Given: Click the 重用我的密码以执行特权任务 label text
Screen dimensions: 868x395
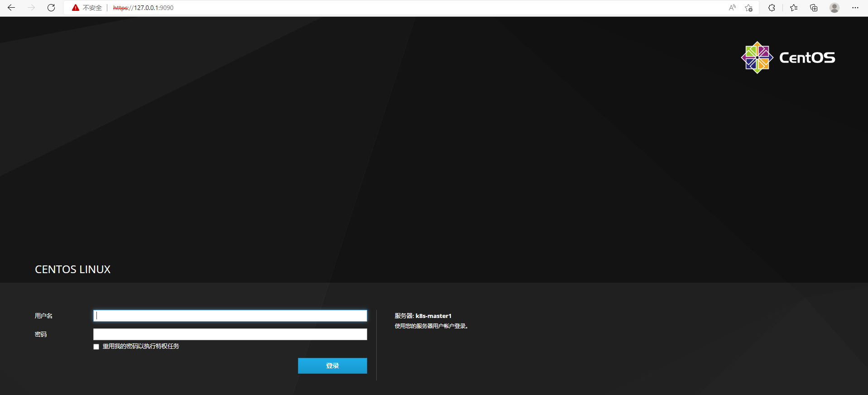Looking at the screenshot, I should pyautogui.click(x=141, y=346).
